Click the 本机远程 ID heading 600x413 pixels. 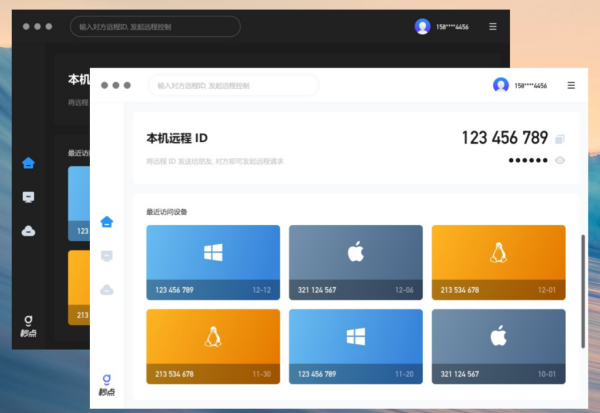pyautogui.click(x=177, y=138)
